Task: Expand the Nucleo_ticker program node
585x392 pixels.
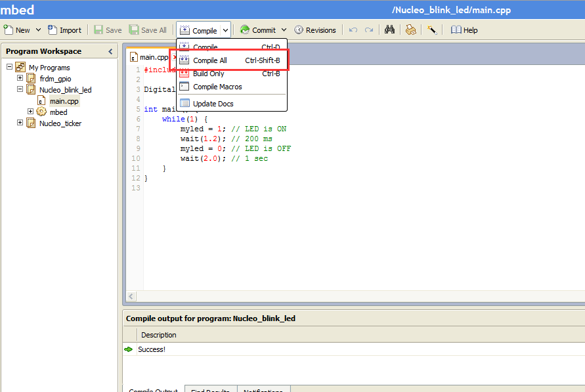Action: tap(20, 123)
